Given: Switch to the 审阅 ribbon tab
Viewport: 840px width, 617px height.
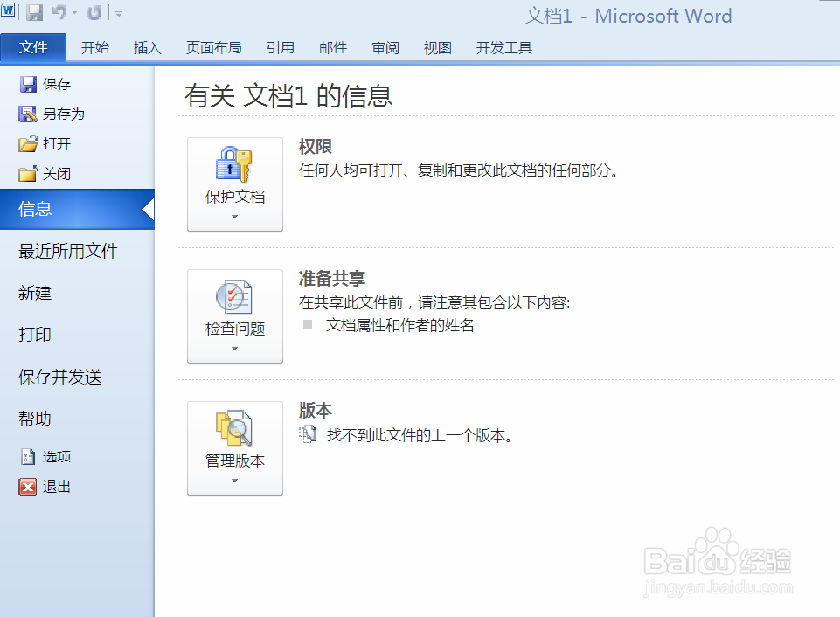Looking at the screenshot, I should 385,48.
